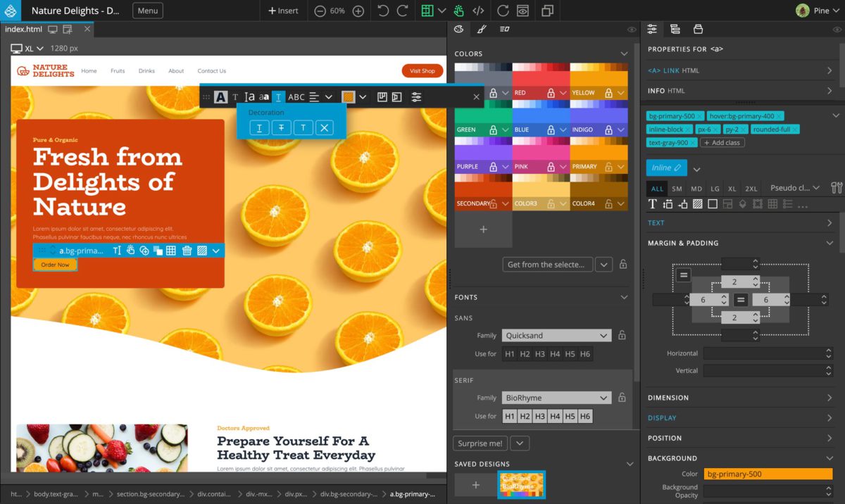Remove the rounded-full class tag
Image resolution: width=845 pixels, height=504 pixels.
tap(794, 130)
